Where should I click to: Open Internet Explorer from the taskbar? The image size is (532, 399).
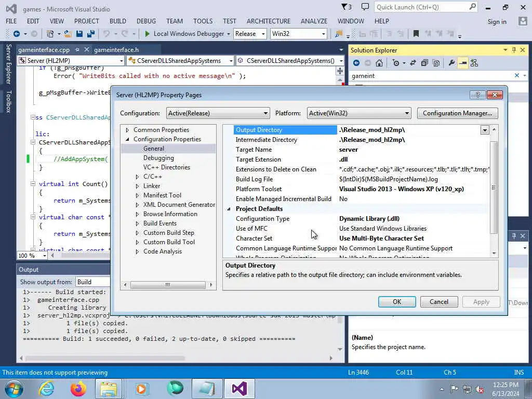coord(46,389)
